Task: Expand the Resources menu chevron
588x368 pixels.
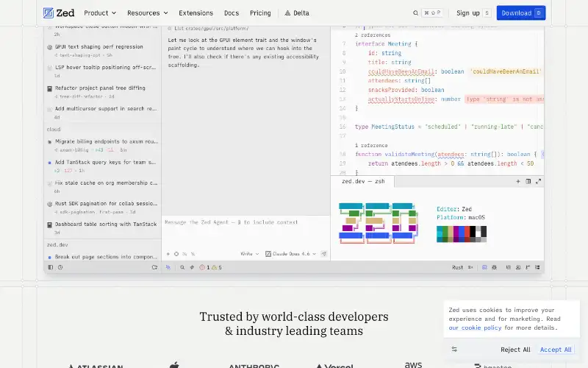Action: (165, 13)
